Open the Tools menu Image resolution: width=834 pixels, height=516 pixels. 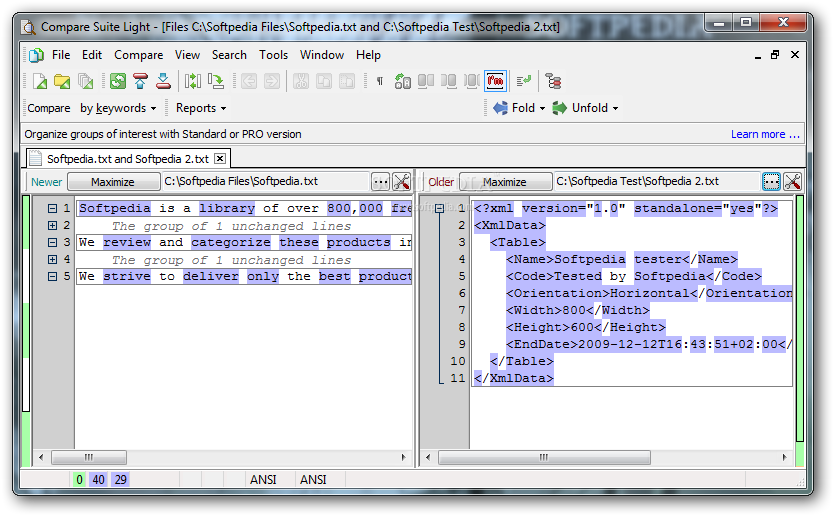pos(273,55)
